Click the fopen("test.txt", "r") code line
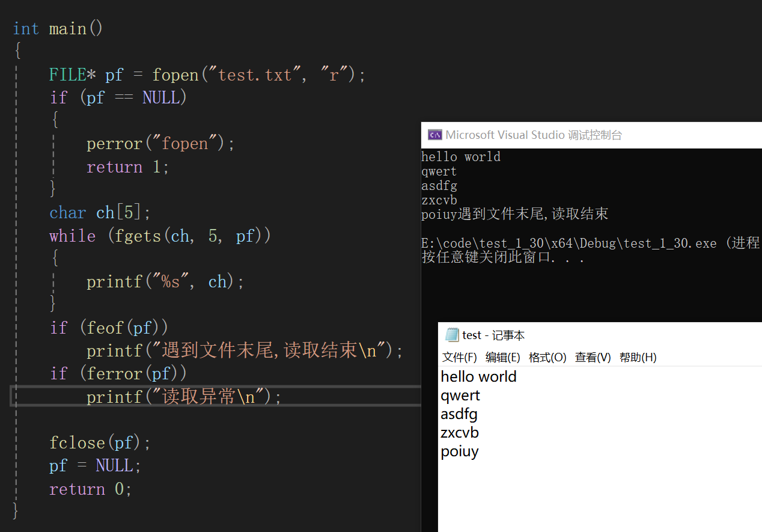Screen dimensions: 762x532 click(x=207, y=75)
